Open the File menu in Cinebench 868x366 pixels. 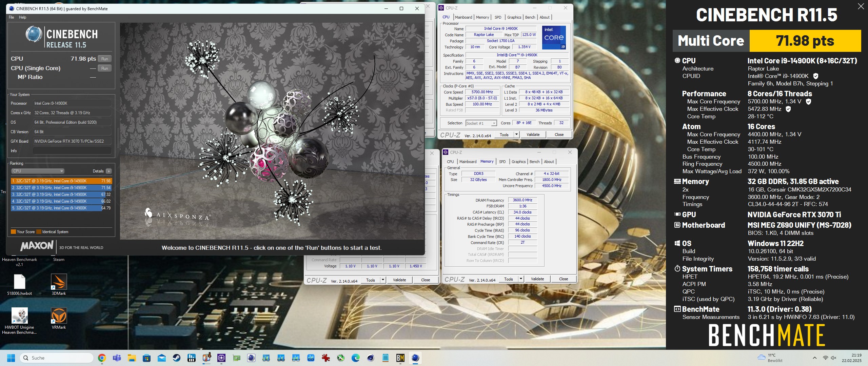point(12,17)
